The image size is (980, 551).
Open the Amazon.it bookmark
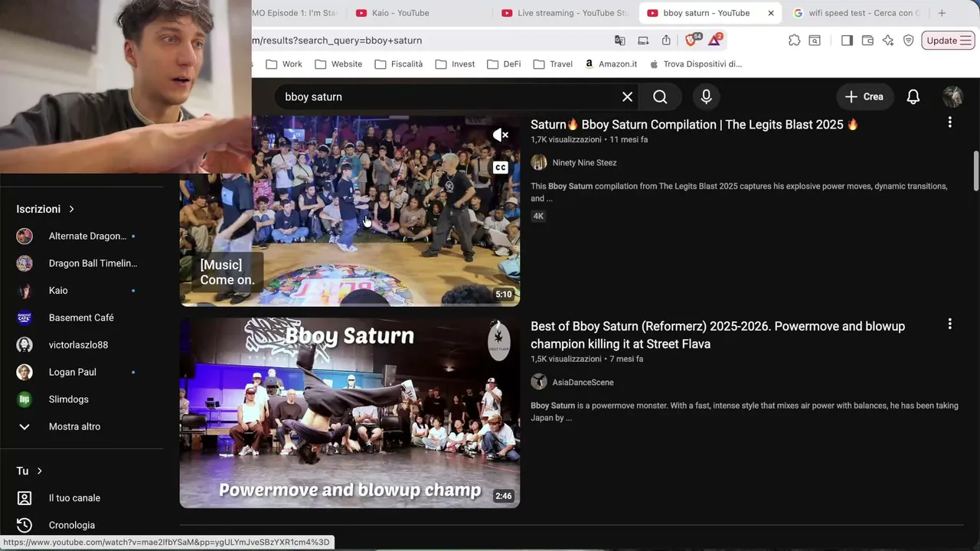pyautogui.click(x=611, y=64)
